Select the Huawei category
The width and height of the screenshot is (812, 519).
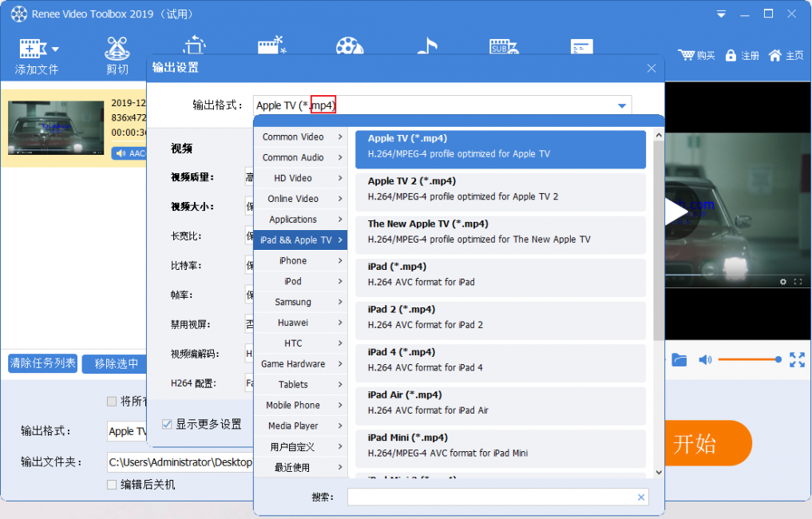[300, 323]
